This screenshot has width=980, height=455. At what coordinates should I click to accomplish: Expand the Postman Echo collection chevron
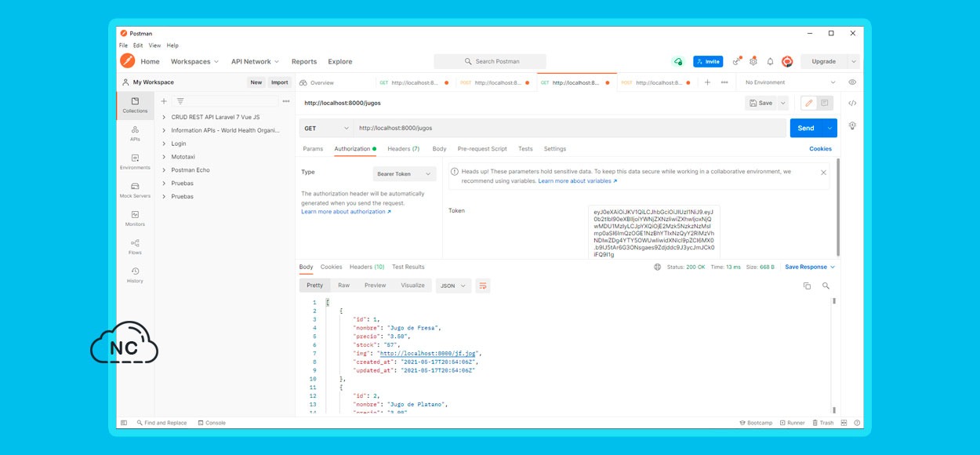click(164, 170)
